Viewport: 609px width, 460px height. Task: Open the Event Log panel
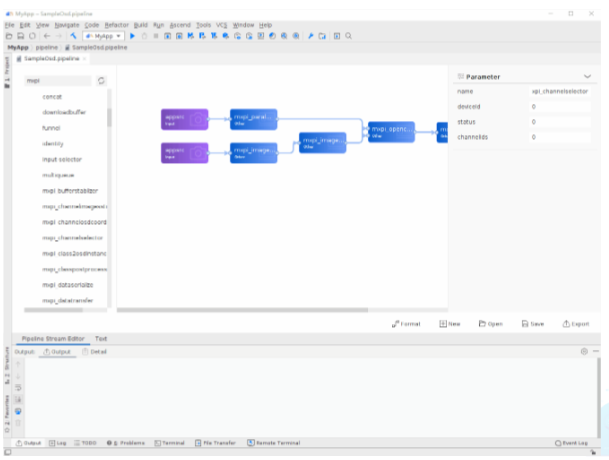pyautogui.click(x=571, y=443)
